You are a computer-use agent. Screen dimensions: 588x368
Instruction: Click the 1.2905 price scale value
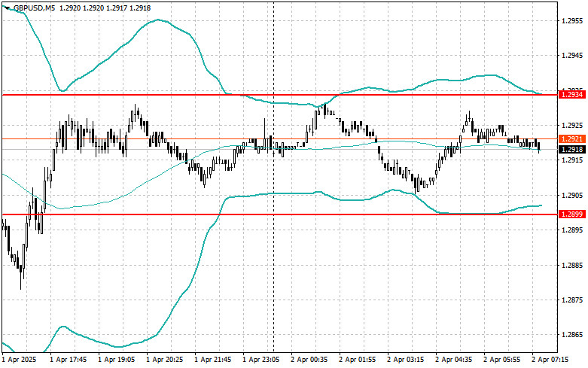tap(573, 195)
